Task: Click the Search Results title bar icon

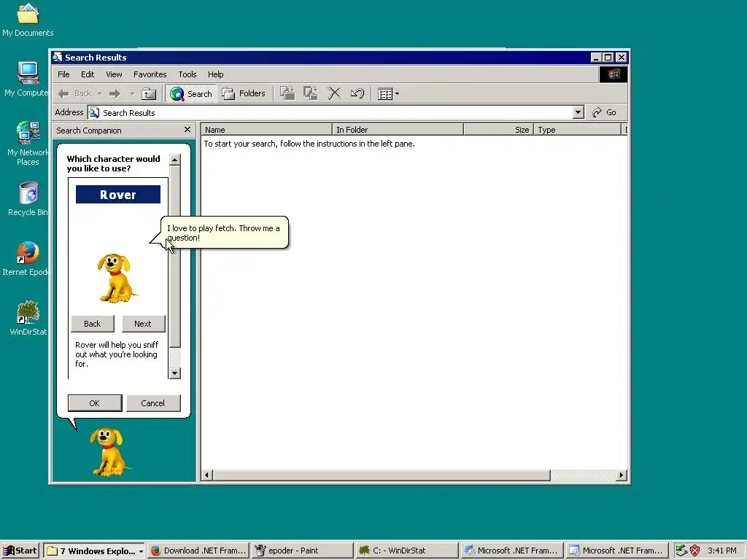Action: click(58, 58)
